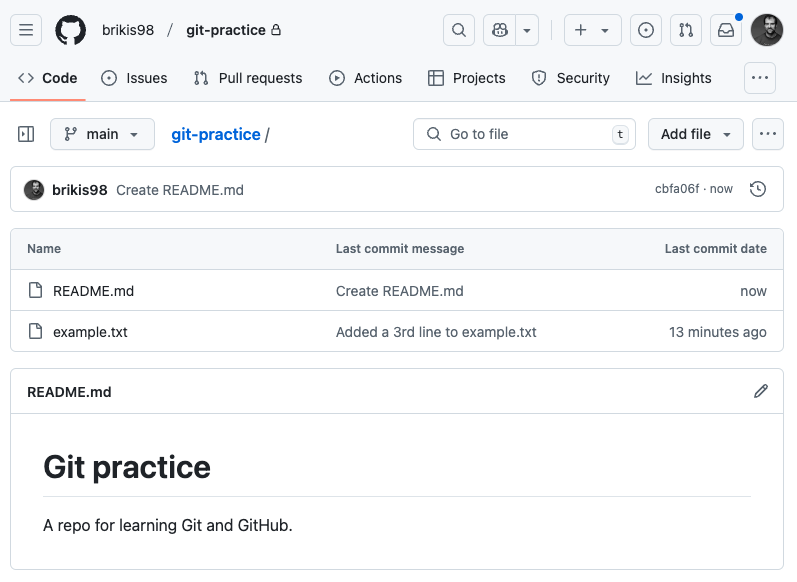The width and height of the screenshot is (797, 582).
Task: Click the brikis98 owner link in header
Action: point(128,30)
